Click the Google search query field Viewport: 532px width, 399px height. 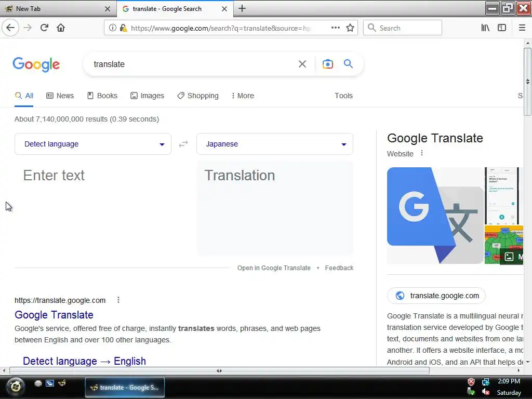coord(193,64)
